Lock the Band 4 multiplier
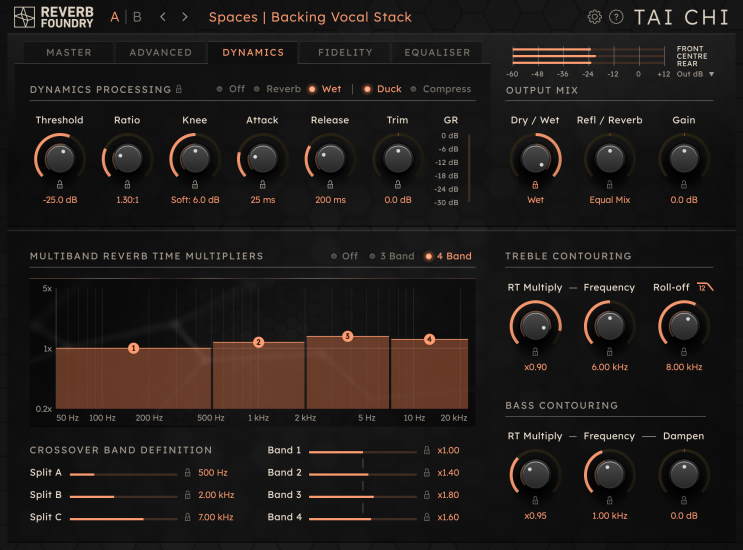This screenshot has height=550, width=743. point(427,517)
